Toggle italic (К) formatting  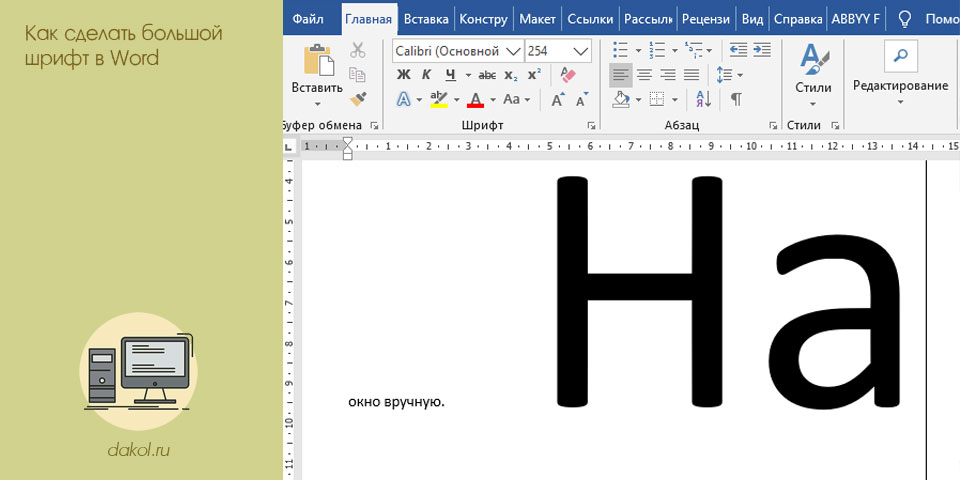427,75
